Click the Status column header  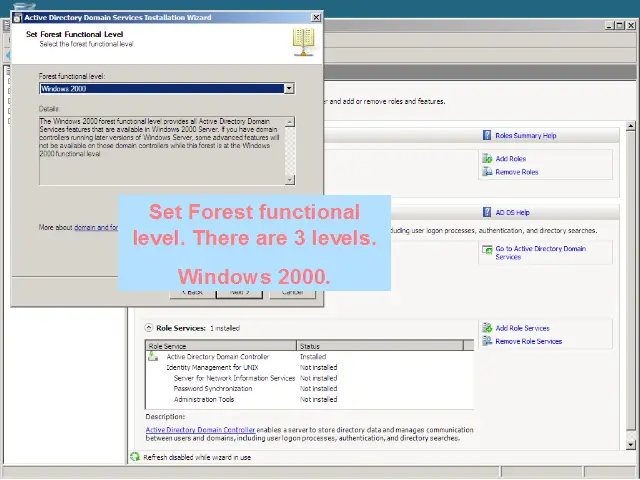(x=380, y=346)
